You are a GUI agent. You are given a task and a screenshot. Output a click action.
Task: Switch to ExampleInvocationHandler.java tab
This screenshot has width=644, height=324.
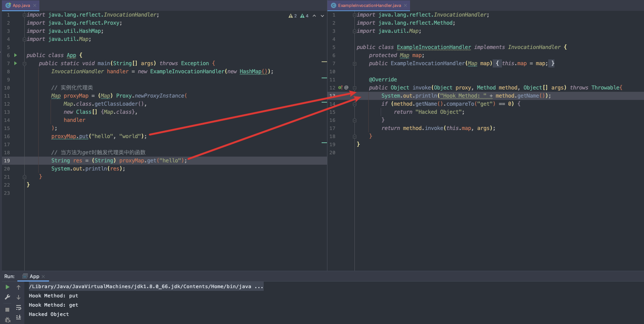(x=369, y=5)
